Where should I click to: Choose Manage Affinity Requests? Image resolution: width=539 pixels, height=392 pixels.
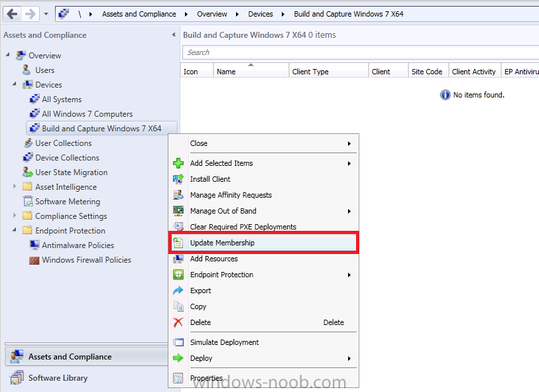pos(264,195)
